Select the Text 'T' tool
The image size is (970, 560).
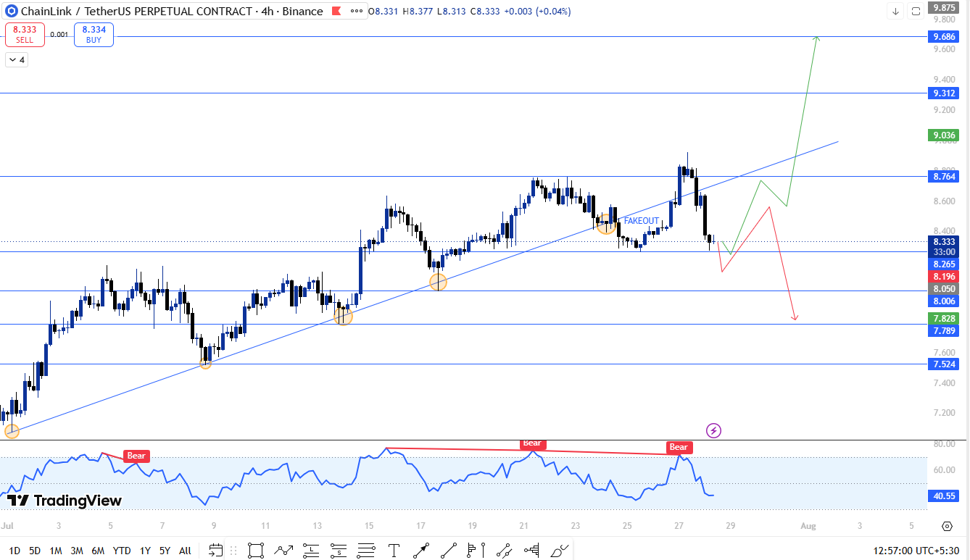(x=394, y=551)
